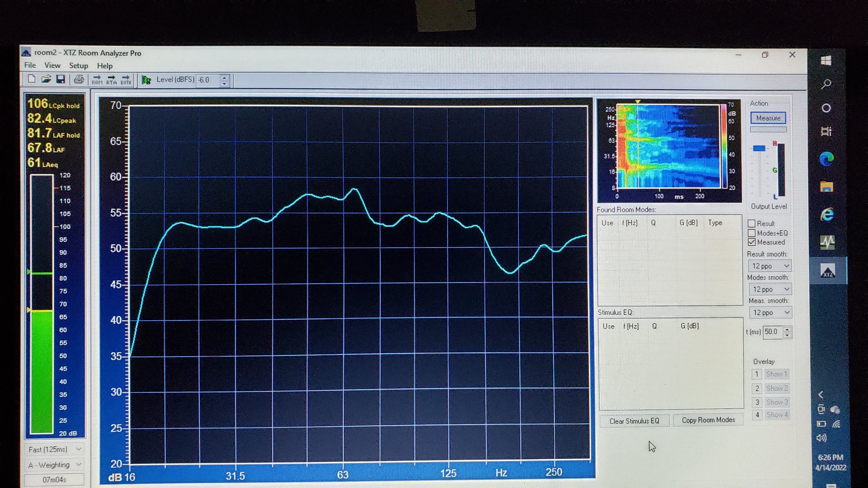
Task: Click the t (ms) 50.0 field
Action: [x=772, y=332]
